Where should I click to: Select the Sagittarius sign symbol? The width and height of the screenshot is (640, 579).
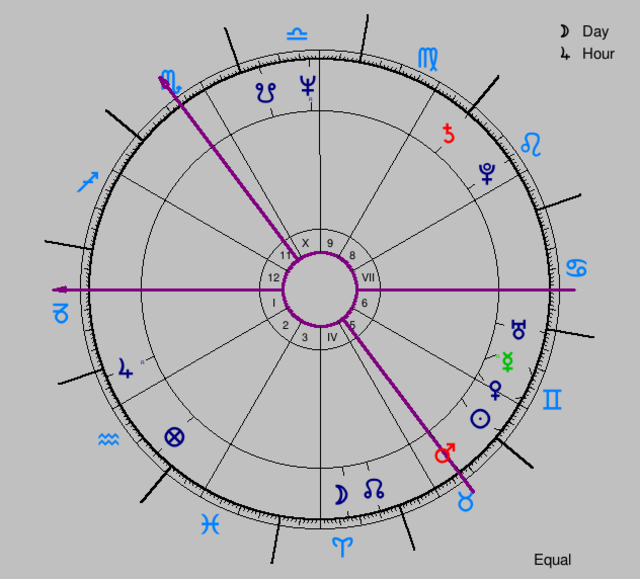pos(88,182)
